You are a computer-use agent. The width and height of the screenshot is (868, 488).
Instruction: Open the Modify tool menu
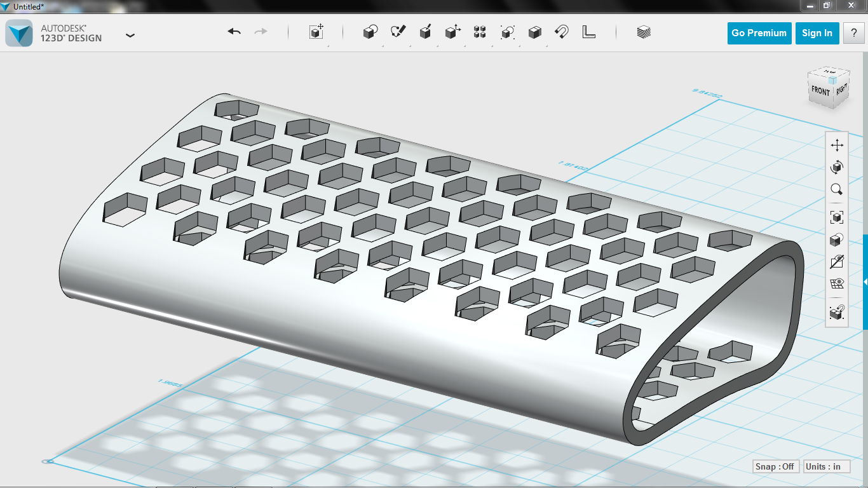[452, 32]
